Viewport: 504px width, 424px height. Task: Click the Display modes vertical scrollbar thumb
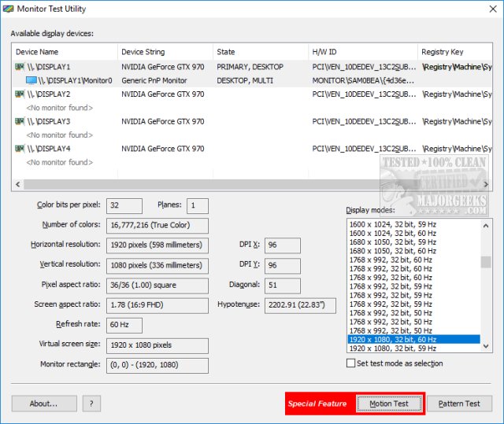pos(486,262)
